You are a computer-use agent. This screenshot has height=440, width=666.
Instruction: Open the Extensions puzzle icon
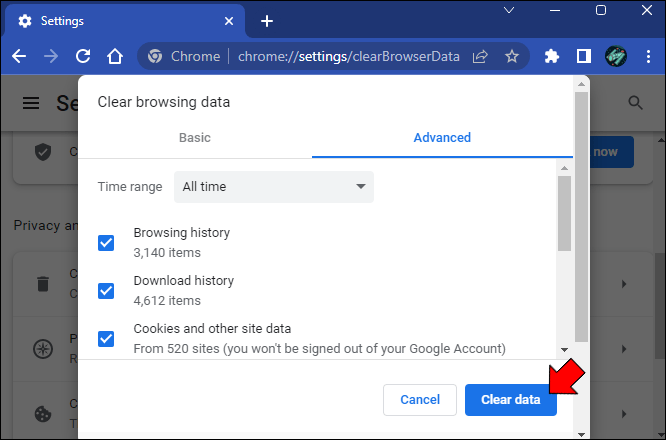click(x=552, y=57)
